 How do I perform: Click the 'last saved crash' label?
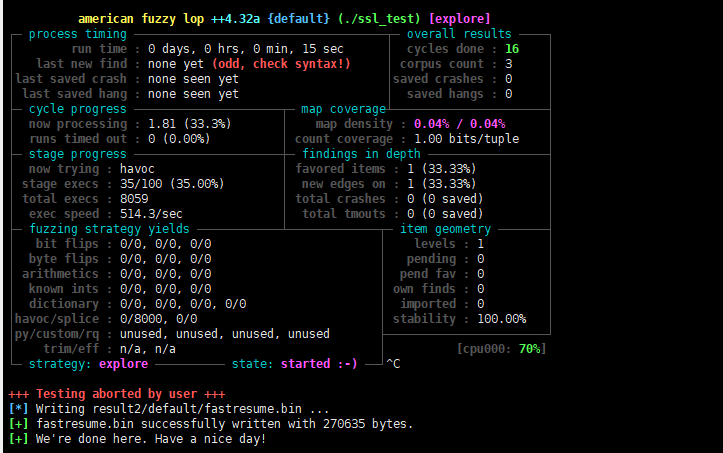pyautogui.click(x=71, y=79)
